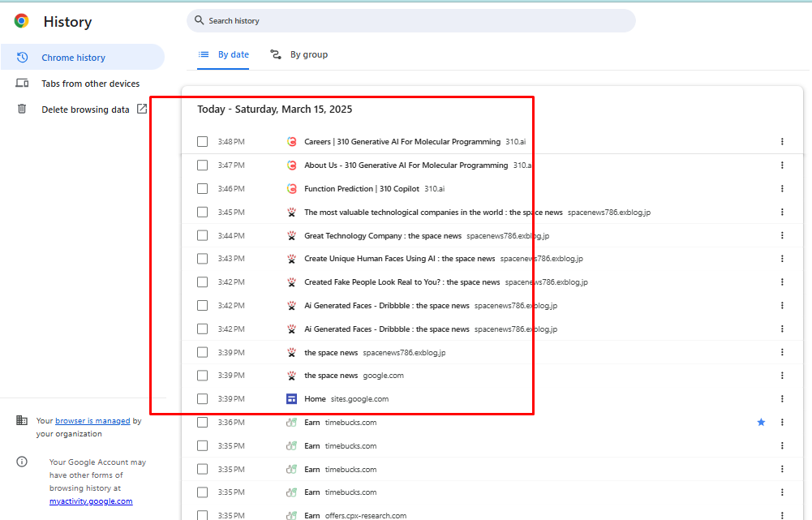
Task: Select Chrome history in sidebar
Action: [83, 57]
